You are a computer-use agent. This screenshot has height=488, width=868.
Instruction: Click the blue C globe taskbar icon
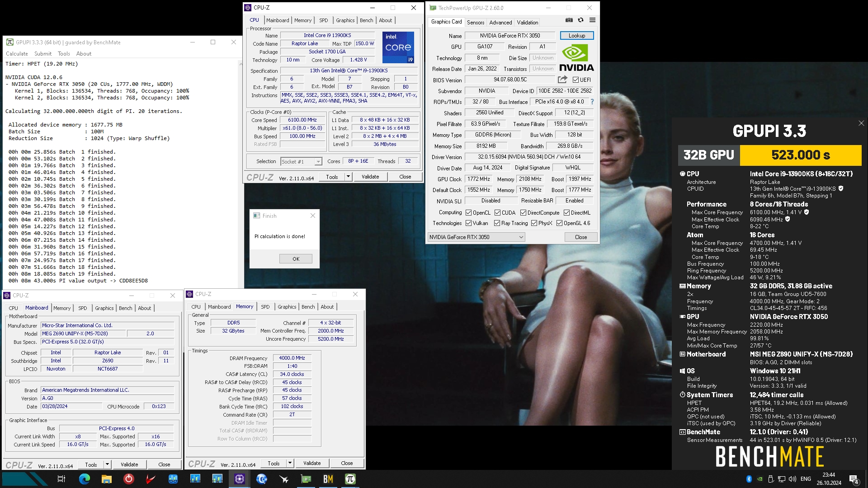click(x=261, y=479)
